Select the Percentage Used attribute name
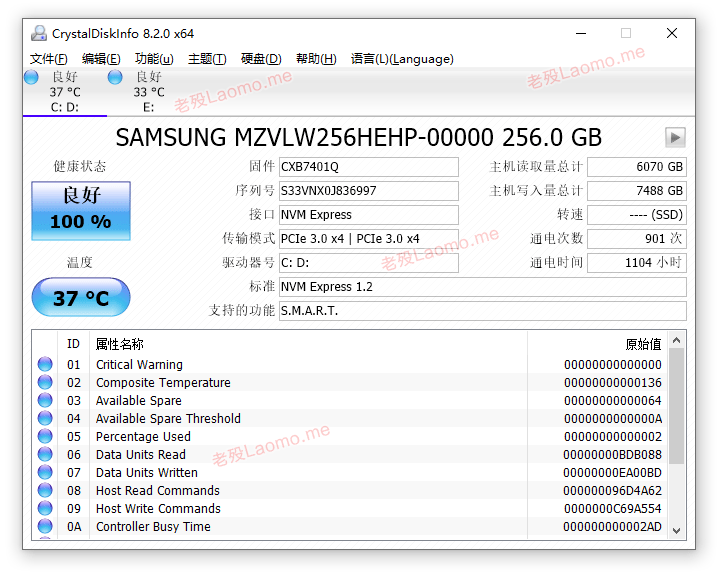This screenshot has height=579, width=724. (143, 437)
